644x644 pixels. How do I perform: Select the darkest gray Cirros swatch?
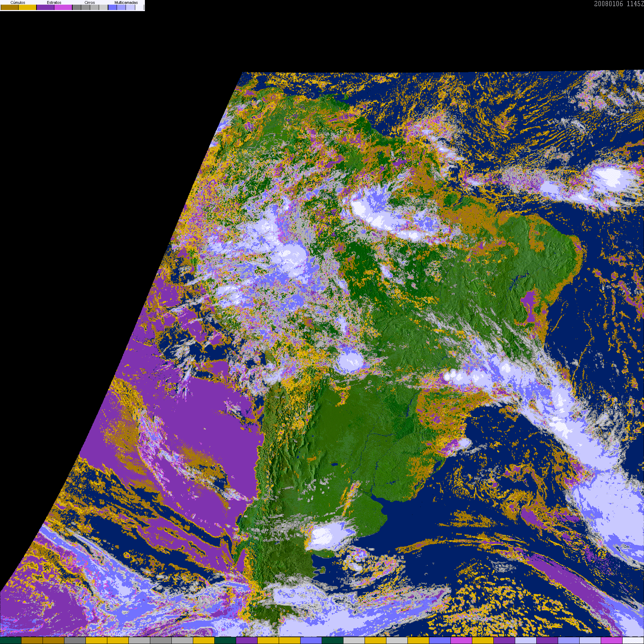pyautogui.click(x=77, y=7)
